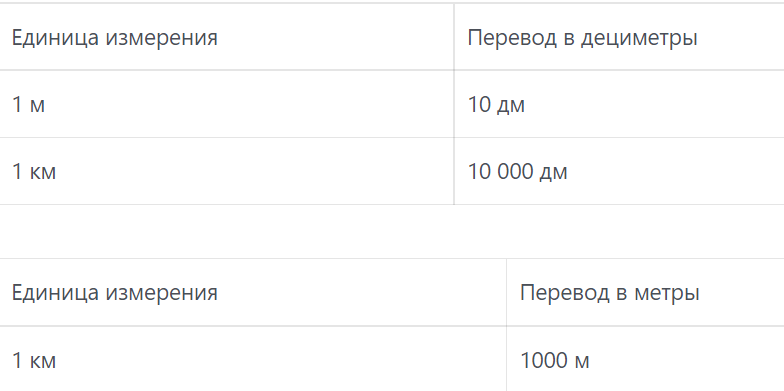Click word "Перевод" in the decimeters table header

coord(512,38)
